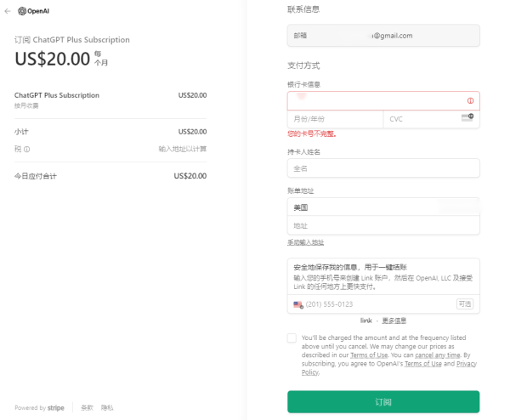The height and width of the screenshot is (420, 510).
Task: Focus the 地址 address field
Action: [383, 225]
